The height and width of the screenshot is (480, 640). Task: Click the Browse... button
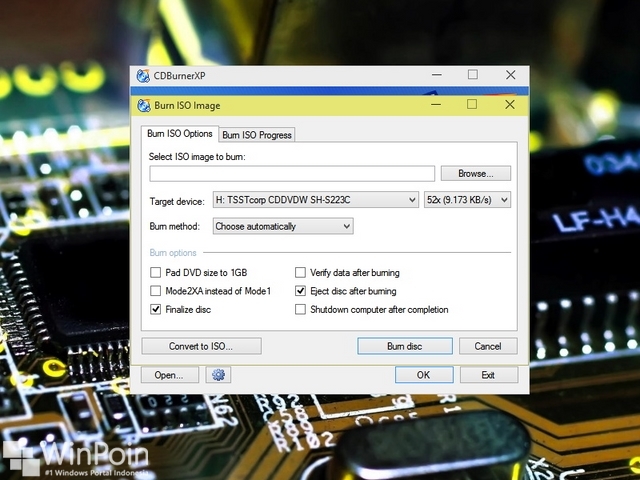coord(476,173)
